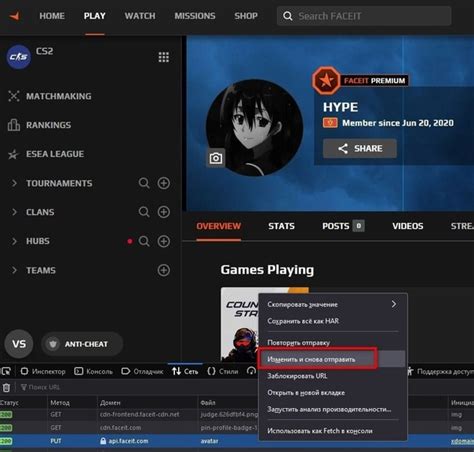This screenshot has height=452, width=474.
Task: Open the Консоль devtools tab
Action: pos(94,371)
